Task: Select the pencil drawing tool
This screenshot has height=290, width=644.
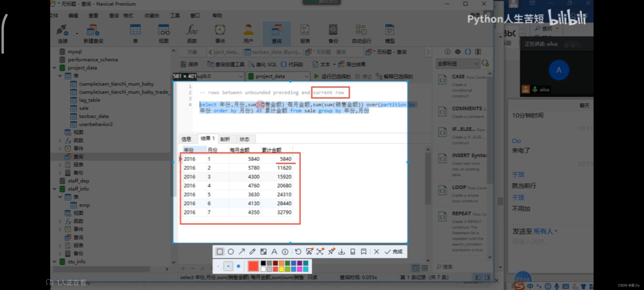Action: [x=253, y=252]
